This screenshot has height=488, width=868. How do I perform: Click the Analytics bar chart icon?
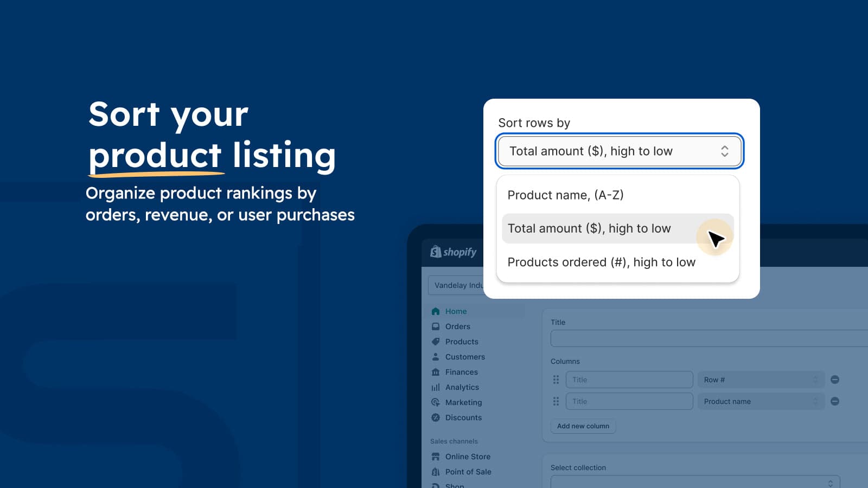tap(435, 387)
